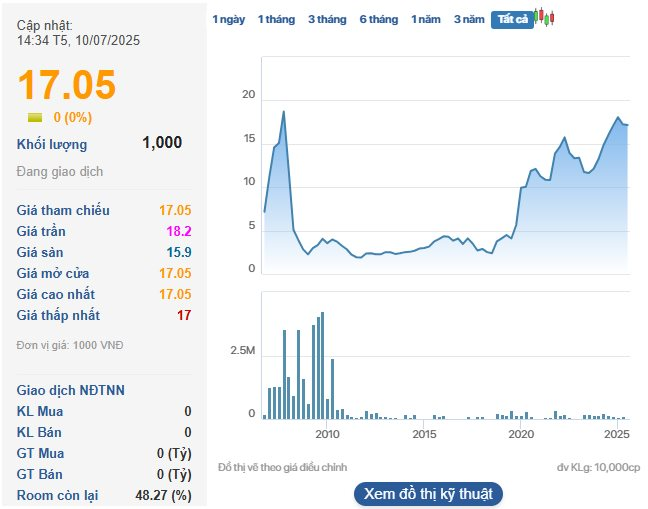
Task: Click the active Tất cả tab
Action: pos(512,20)
